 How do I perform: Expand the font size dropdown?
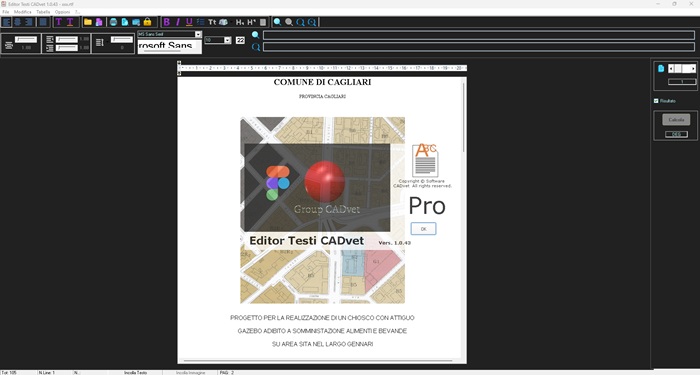227,40
